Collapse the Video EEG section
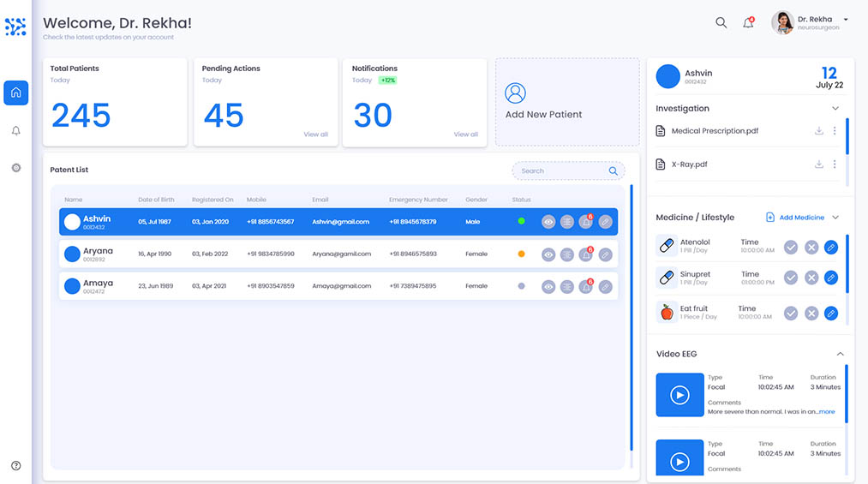 [x=840, y=354]
